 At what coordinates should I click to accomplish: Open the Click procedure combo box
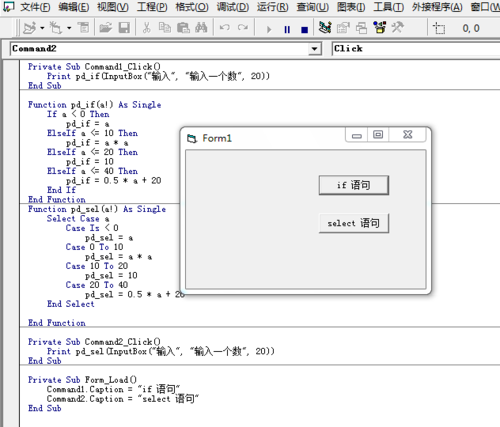tap(416, 49)
